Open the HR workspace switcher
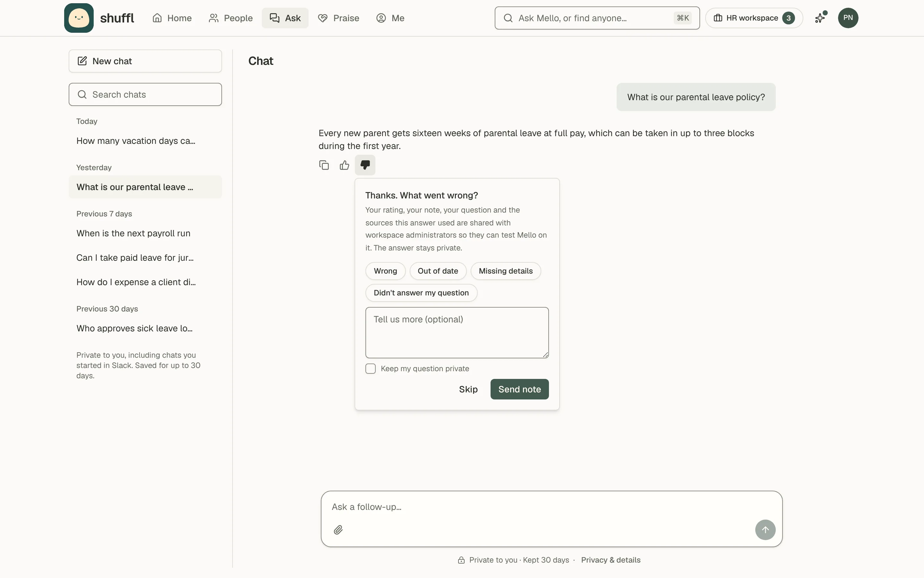This screenshot has height=578, width=924. 754,18
